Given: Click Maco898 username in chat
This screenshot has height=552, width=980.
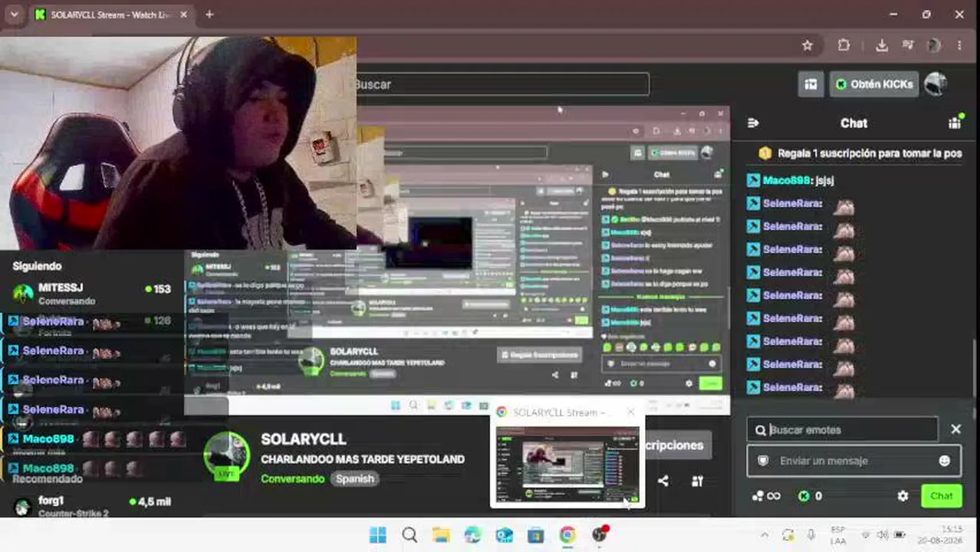Looking at the screenshot, I should 787,180.
